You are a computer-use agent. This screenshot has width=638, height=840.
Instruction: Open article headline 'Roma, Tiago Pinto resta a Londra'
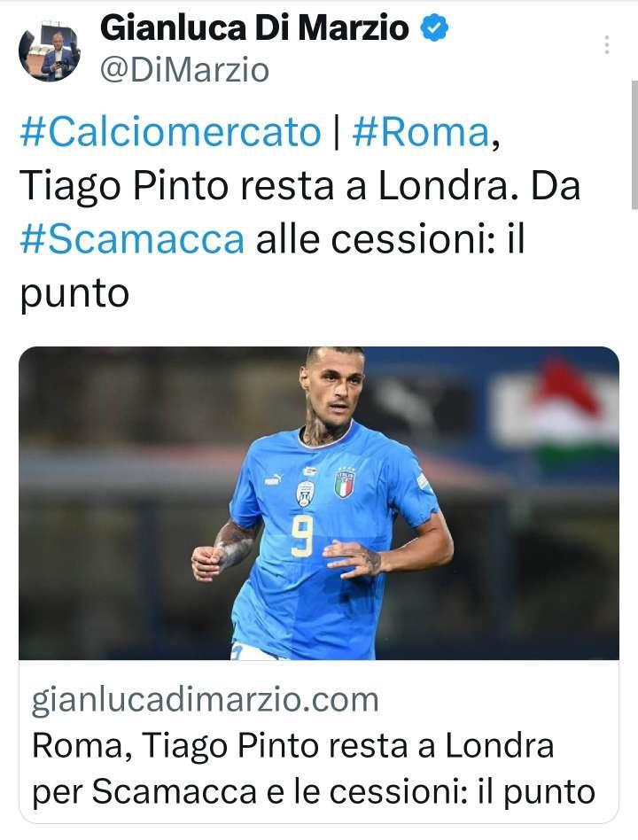pos(292,746)
